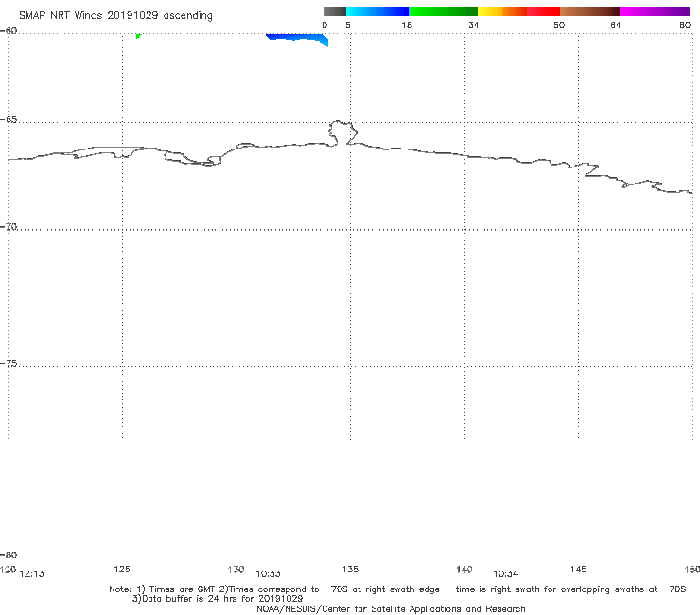Click the swath time '12:13'
The height and width of the screenshot is (615, 700).
pos(32,574)
